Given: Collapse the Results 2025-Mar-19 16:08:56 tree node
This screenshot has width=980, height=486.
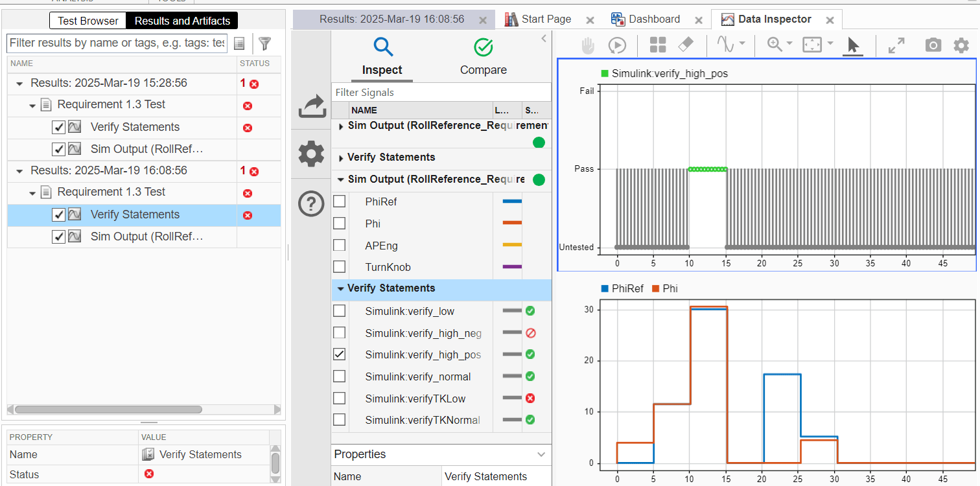Looking at the screenshot, I should click(19, 171).
